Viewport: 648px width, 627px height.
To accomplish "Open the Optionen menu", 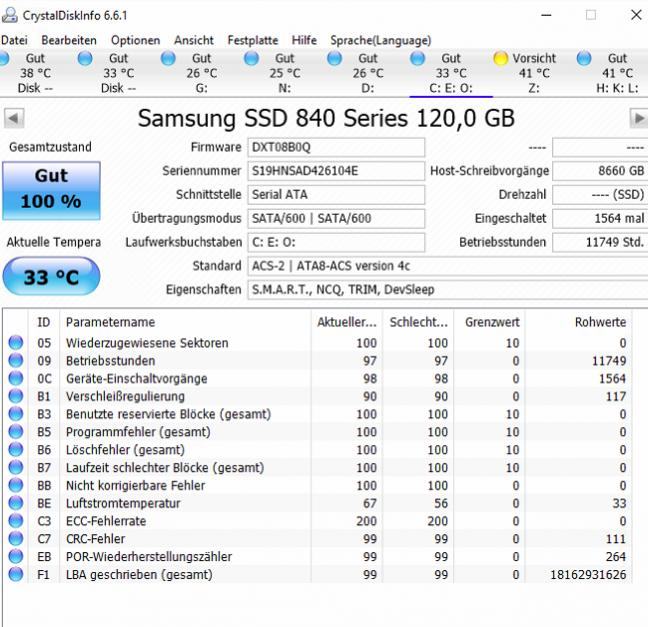I will pyautogui.click(x=136, y=40).
